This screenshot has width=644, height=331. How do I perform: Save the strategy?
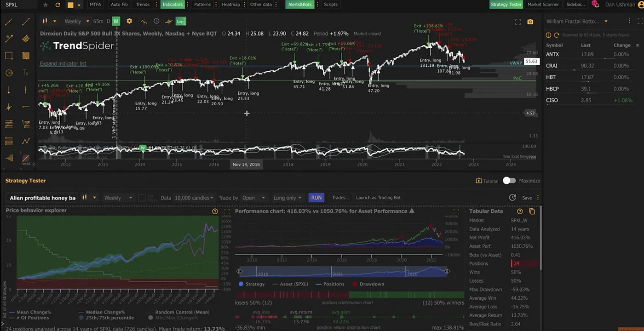[x=527, y=198]
